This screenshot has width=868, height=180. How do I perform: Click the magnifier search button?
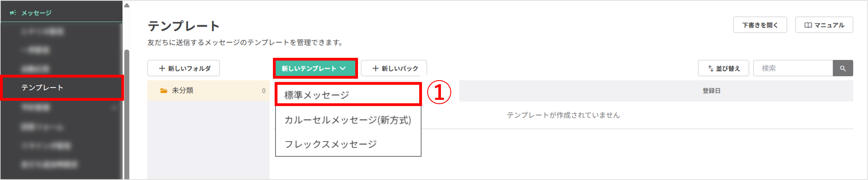[842, 68]
